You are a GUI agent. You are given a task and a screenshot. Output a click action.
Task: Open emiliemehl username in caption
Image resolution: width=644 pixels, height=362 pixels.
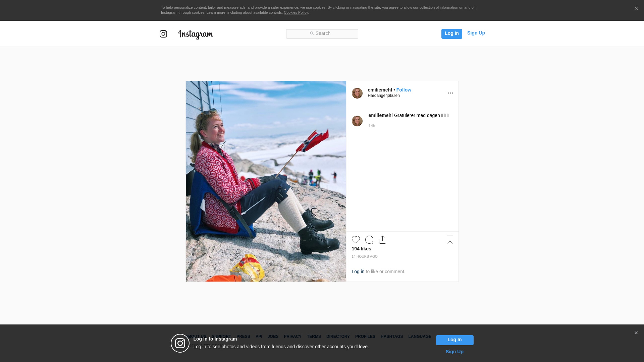tap(380, 115)
